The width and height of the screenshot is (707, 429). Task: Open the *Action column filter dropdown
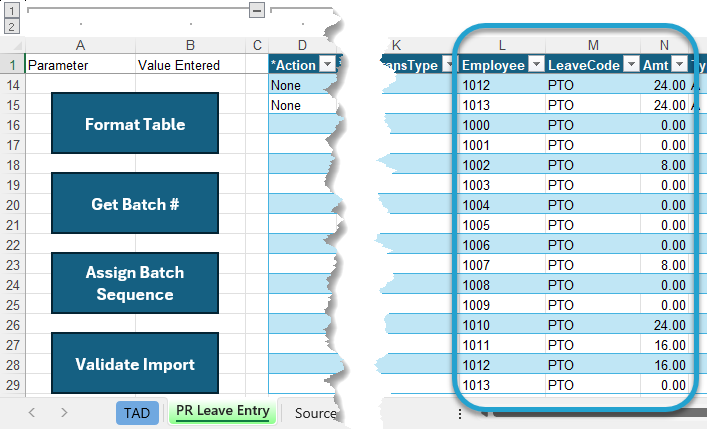327,65
